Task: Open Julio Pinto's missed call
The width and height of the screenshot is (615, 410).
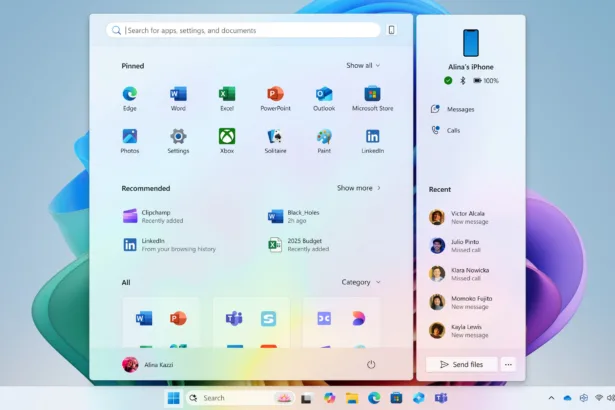Action: point(455,246)
